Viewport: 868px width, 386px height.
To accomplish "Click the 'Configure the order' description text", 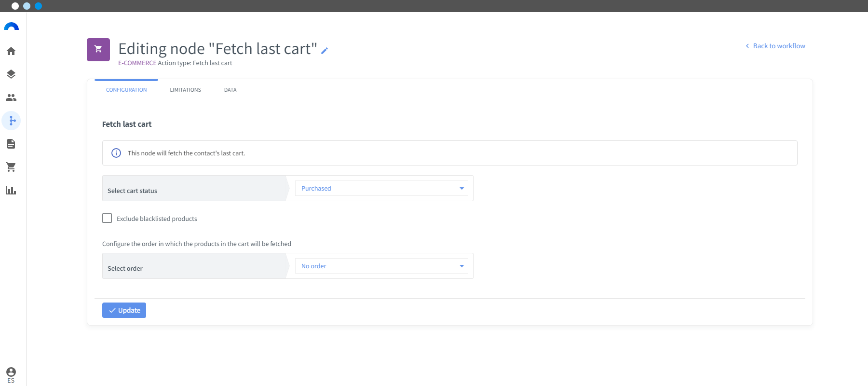I will coord(197,244).
